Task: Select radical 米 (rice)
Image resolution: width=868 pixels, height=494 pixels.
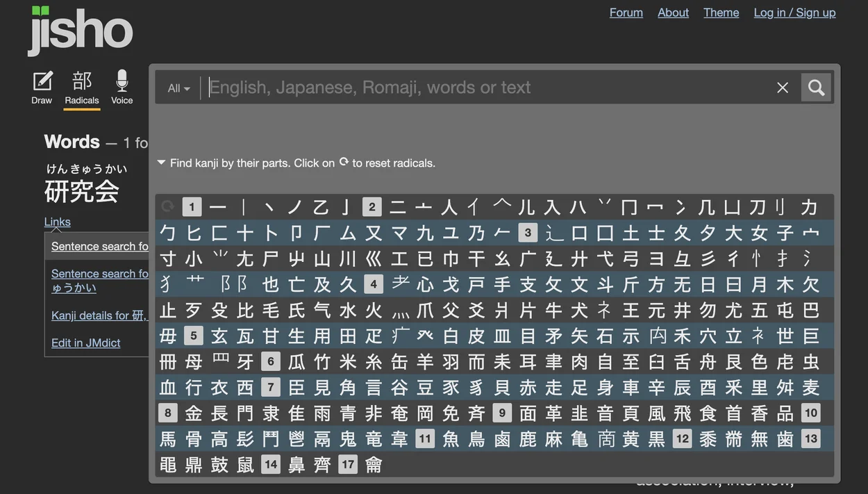Action: pyautogui.click(x=347, y=361)
